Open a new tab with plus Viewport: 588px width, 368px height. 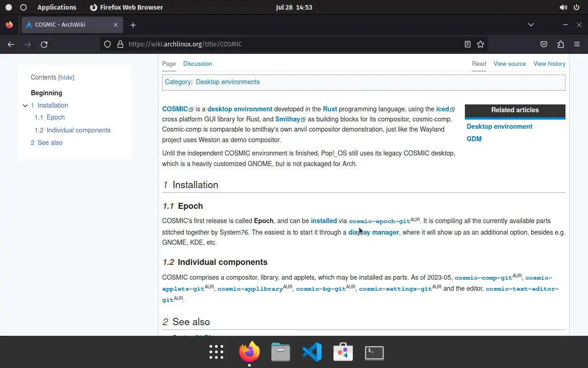[133, 25]
